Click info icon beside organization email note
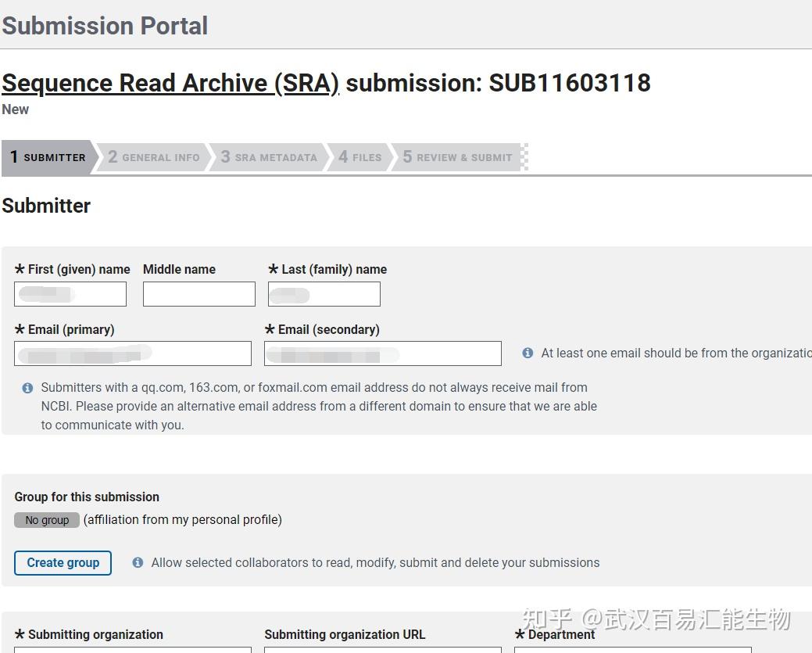 (x=528, y=353)
